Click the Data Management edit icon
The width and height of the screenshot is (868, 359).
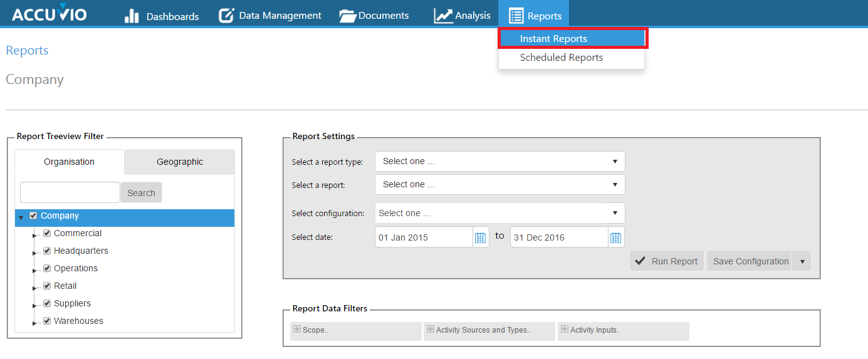[226, 16]
